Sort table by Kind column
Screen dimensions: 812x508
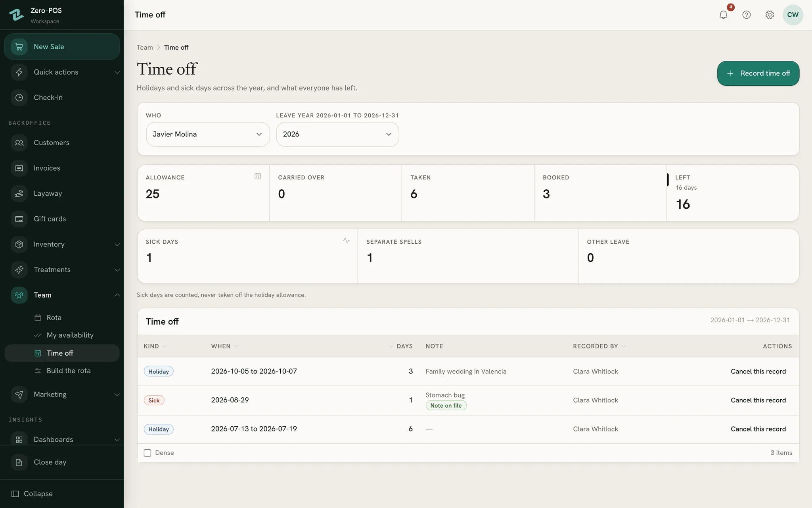point(155,346)
